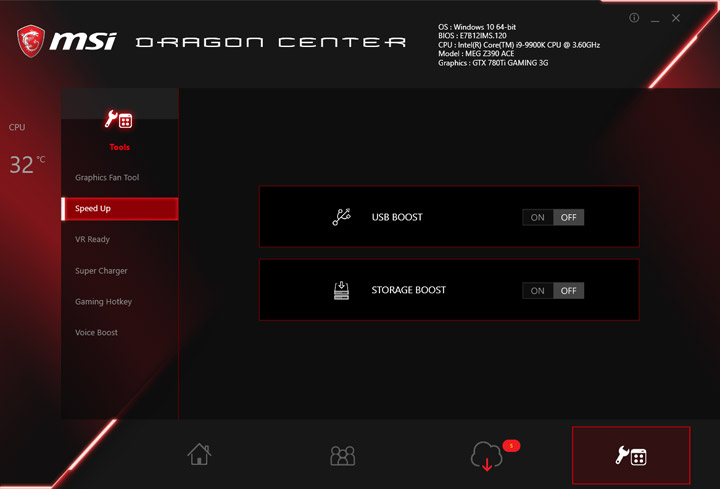The height and width of the screenshot is (489, 720).
Task: Close the Dragon Center window
Action: coord(675,18)
